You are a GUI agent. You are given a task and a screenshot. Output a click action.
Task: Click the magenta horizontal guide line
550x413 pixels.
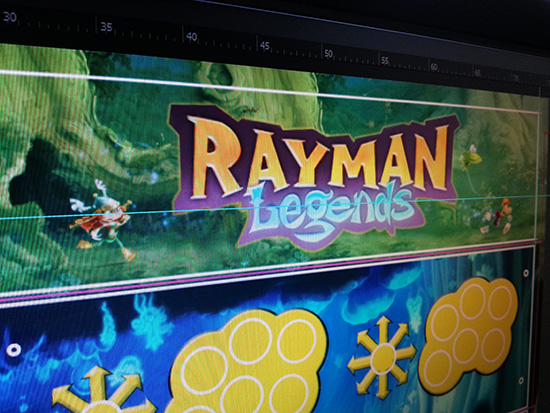[270, 271]
